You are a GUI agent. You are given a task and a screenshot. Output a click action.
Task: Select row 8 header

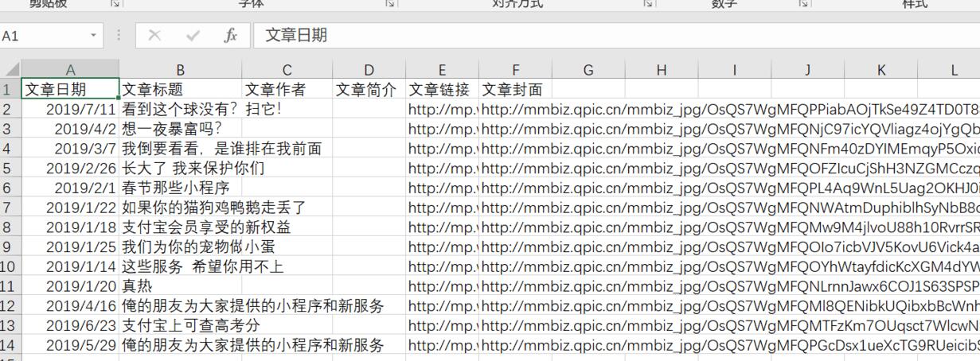(x=10, y=227)
